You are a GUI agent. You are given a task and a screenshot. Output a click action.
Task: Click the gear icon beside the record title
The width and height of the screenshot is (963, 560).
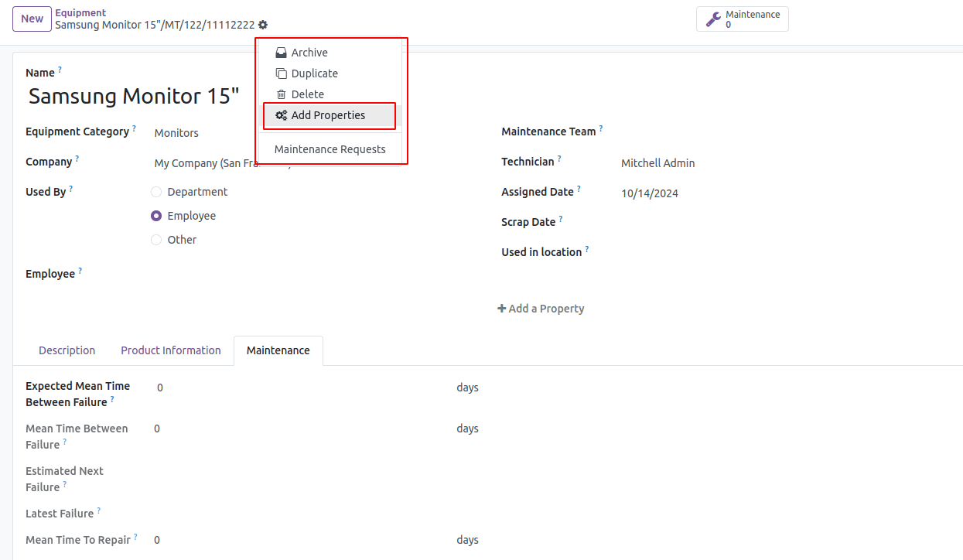[x=263, y=25]
